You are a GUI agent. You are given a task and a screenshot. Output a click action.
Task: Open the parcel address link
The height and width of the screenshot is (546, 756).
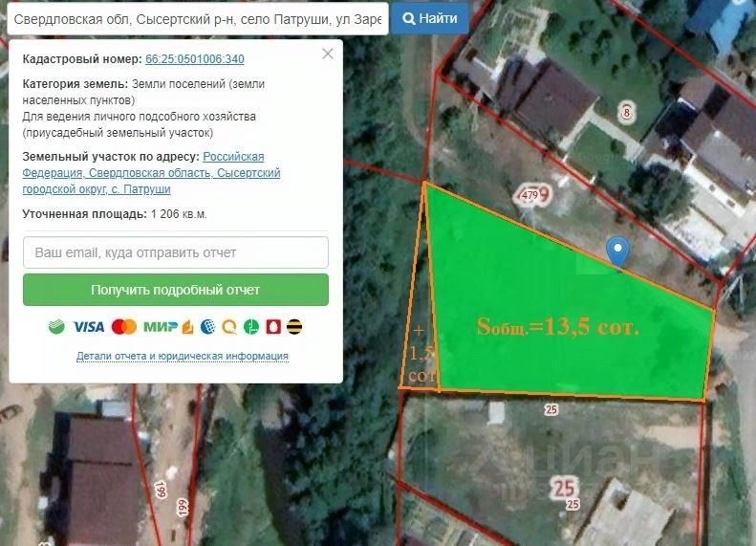[x=151, y=173]
